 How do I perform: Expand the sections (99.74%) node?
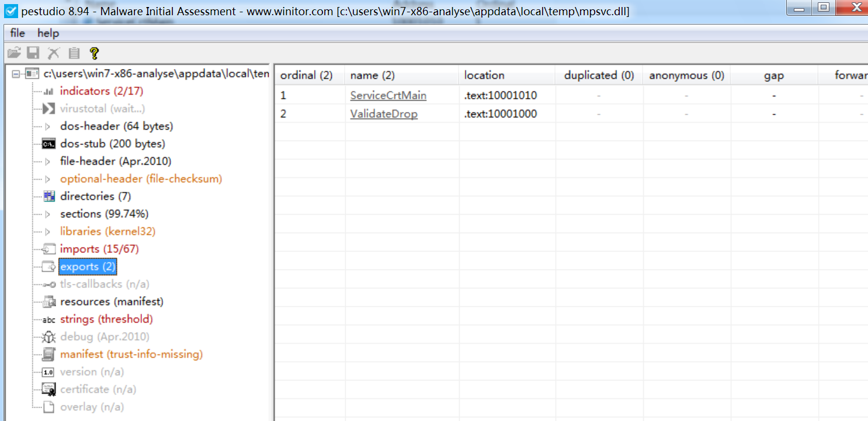click(48, 214)
